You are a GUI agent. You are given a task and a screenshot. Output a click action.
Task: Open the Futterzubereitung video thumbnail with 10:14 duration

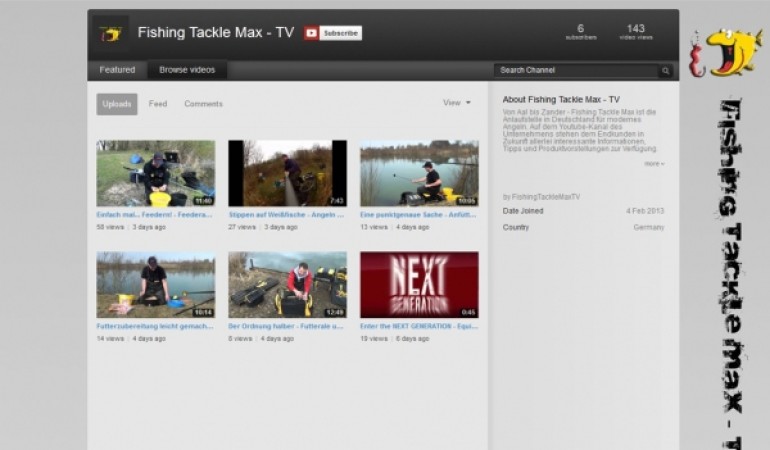pos(155,285)
